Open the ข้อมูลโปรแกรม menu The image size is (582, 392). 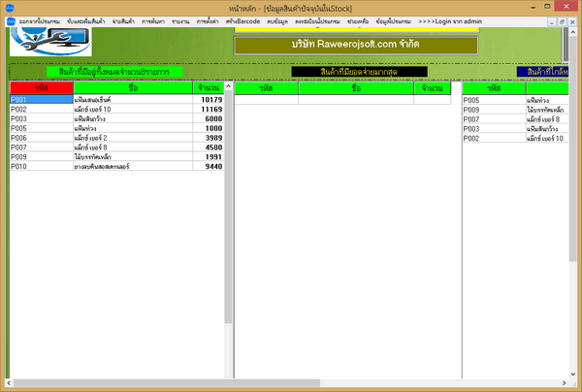pos(393,21)
